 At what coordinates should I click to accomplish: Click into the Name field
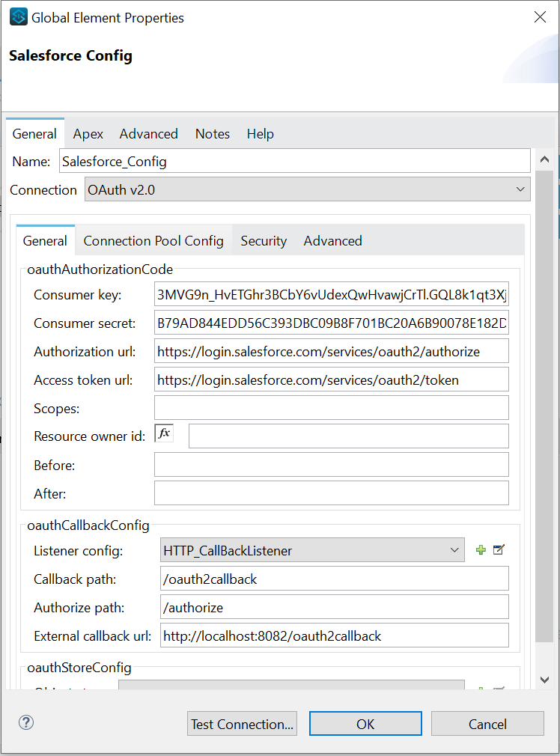(295, 161)
